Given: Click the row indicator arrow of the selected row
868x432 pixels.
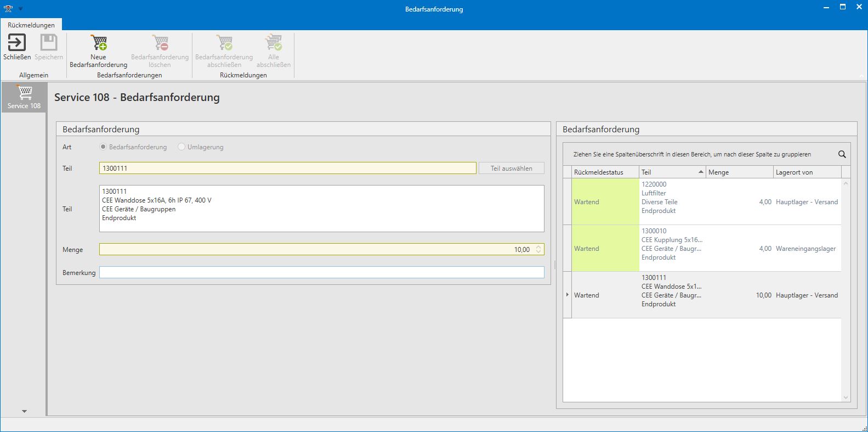Looking at the screenshot, I should click(x=568, y=295).
